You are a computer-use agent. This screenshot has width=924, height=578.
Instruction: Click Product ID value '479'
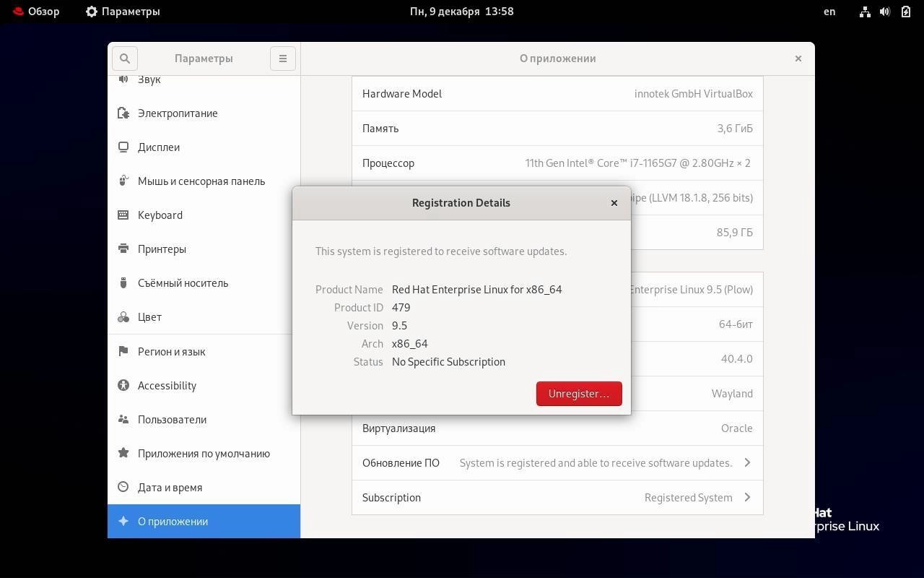401,307
